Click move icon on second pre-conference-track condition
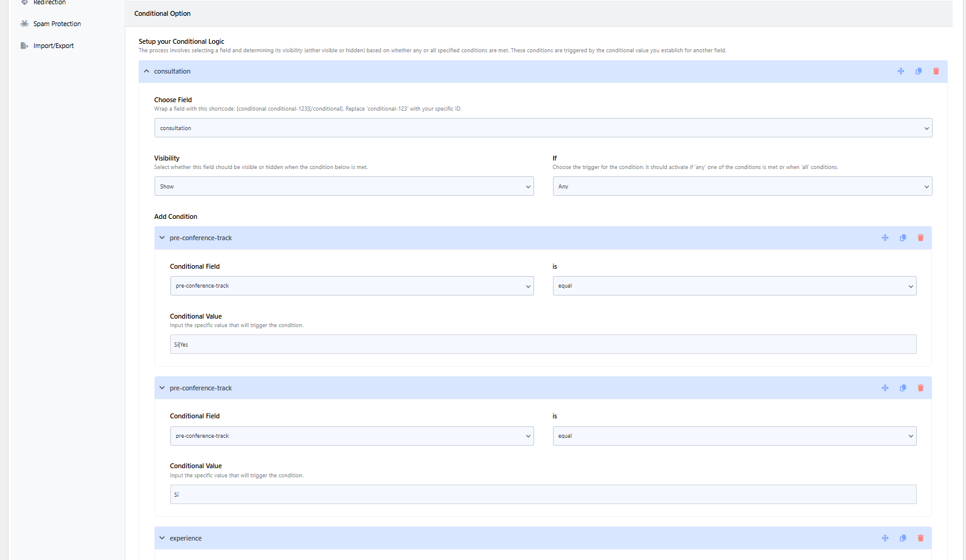Screen dimensions: 966x560 tap(885, 388)
